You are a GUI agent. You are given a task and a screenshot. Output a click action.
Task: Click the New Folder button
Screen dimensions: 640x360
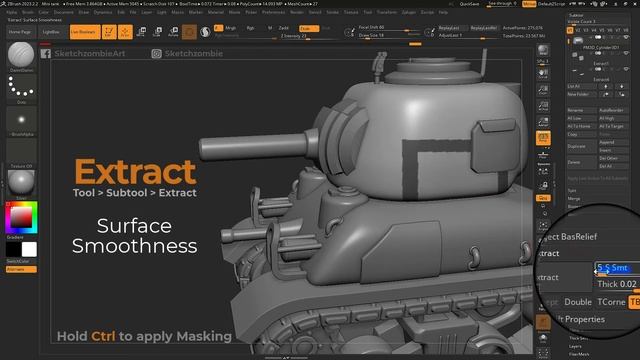(x=582, y=94)
